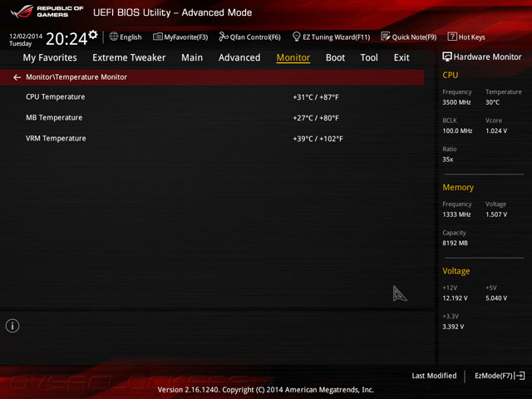Click the MyFavorite(F3) folder icon
The width and height of the screenshot is (532, 399).
click(157, 37)
